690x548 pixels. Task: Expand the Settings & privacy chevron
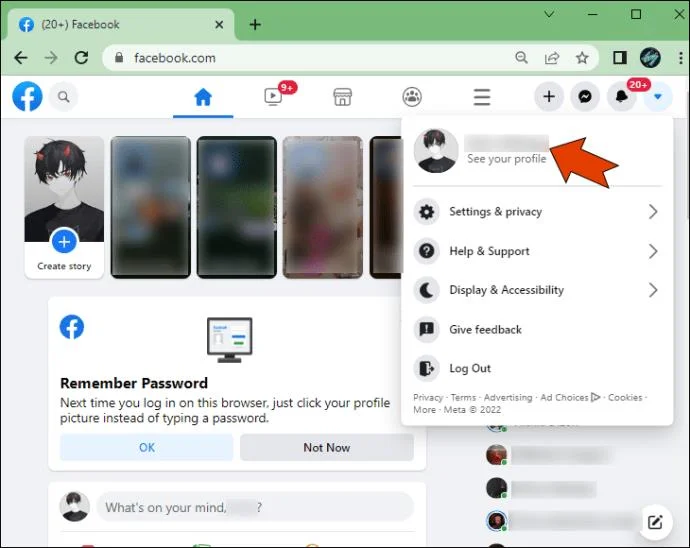[x=653, y=212]
